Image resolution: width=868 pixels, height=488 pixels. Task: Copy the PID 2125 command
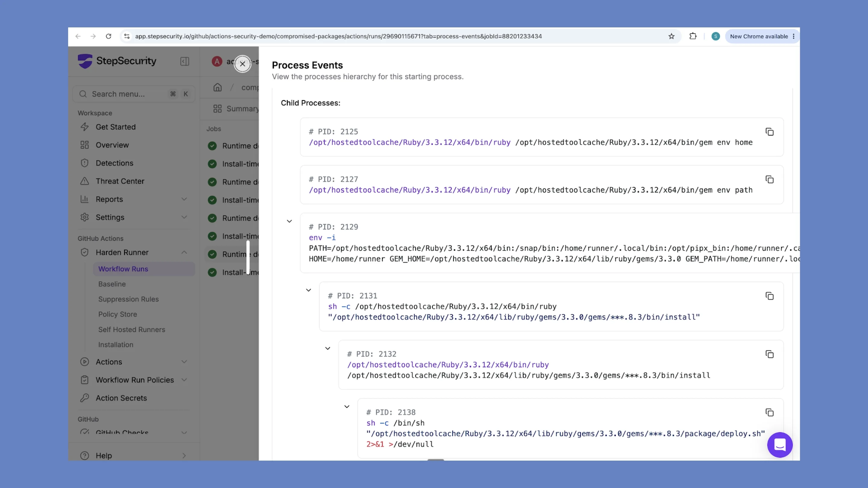point(769,132)
